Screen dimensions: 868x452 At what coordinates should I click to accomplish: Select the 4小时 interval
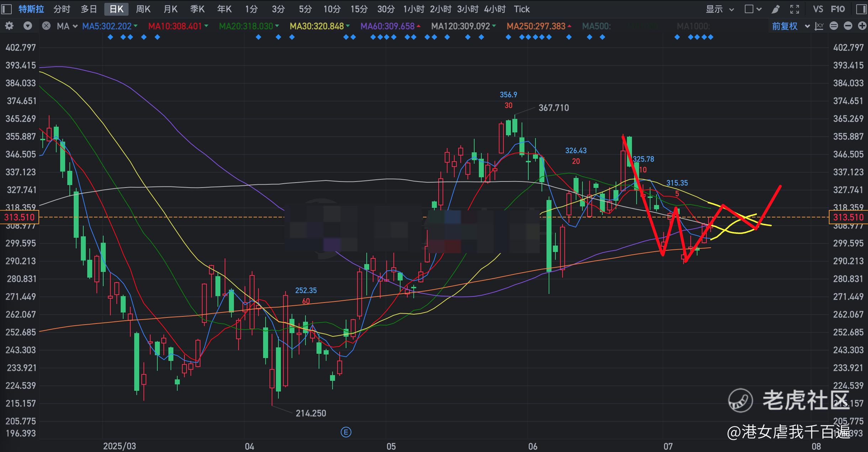[x=495, y=9]
